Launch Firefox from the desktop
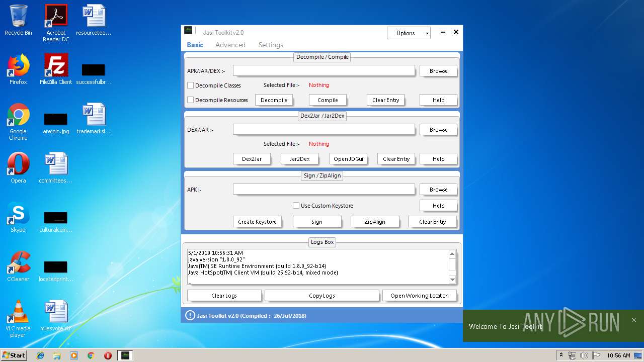This screenshot has height=362, width=644. tap(18, 69)
